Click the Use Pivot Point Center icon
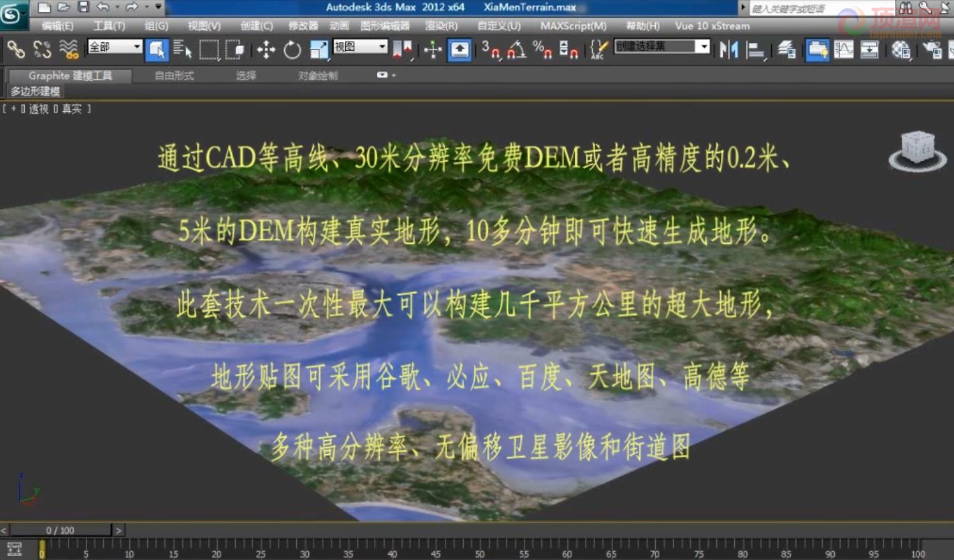Image resolution: width=954 pixels, height=560 pixels. click(x=402, y=50)
